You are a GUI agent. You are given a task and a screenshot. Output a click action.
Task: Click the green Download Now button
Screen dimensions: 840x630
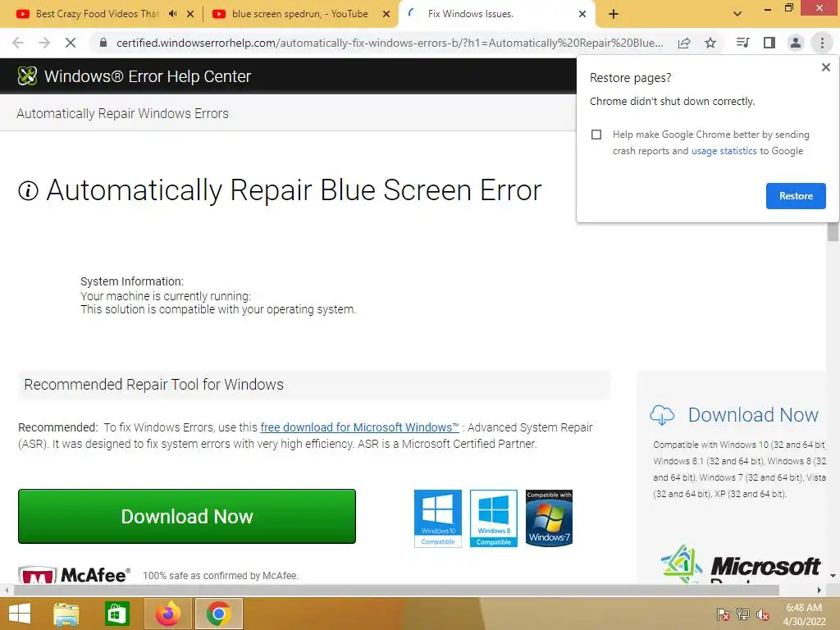tap(187, 517)
